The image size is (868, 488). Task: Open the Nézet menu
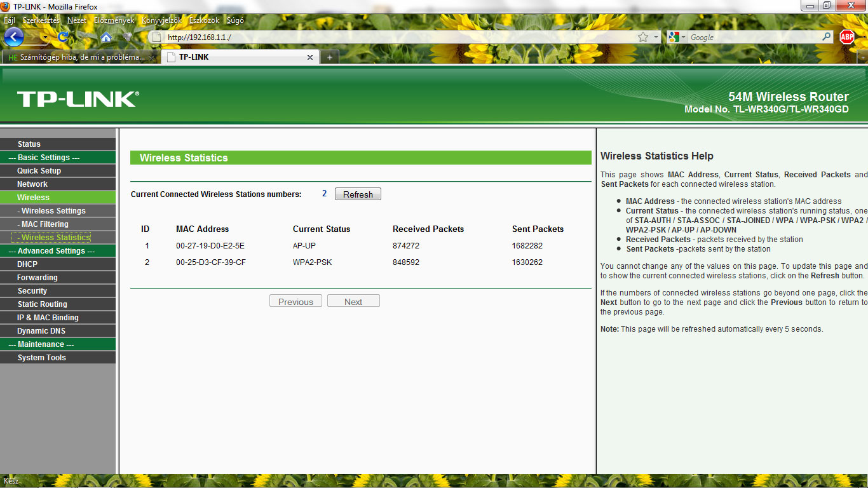pyautogui.click(x=77, y=20)
